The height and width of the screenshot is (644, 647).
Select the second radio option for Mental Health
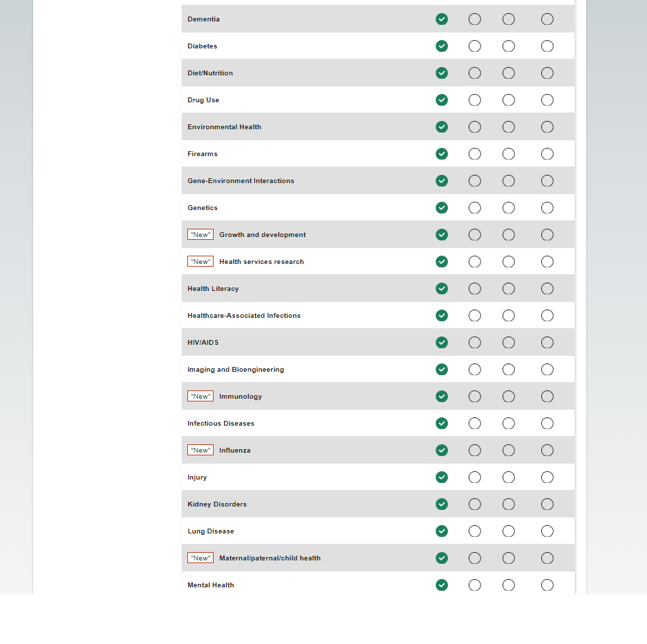coord(475,585)
